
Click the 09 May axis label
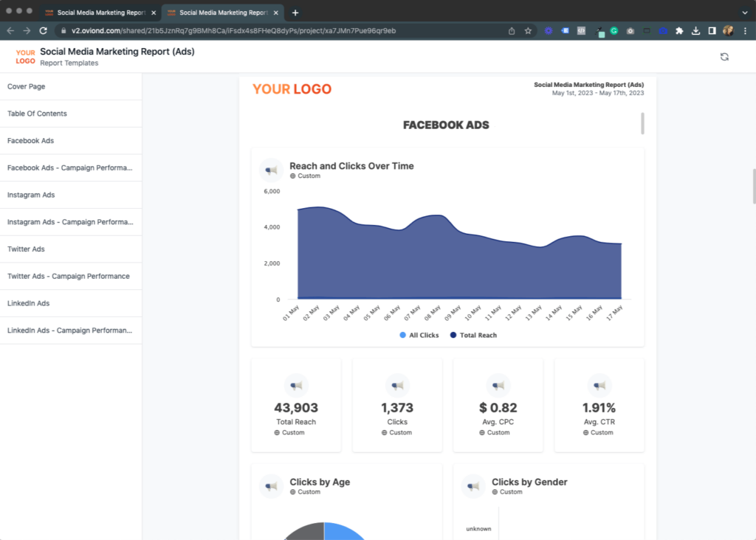[453, 313]
